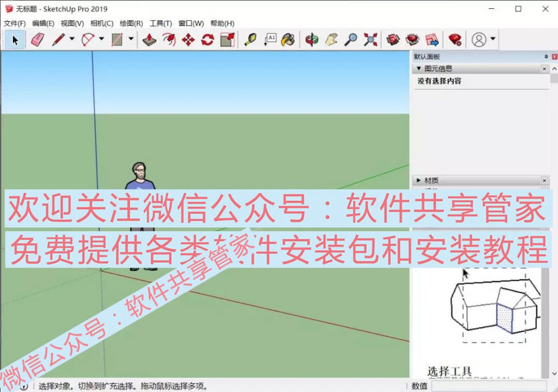The image size is (558, 392).
Task: Close the 材质 panel
Action: 544,180
